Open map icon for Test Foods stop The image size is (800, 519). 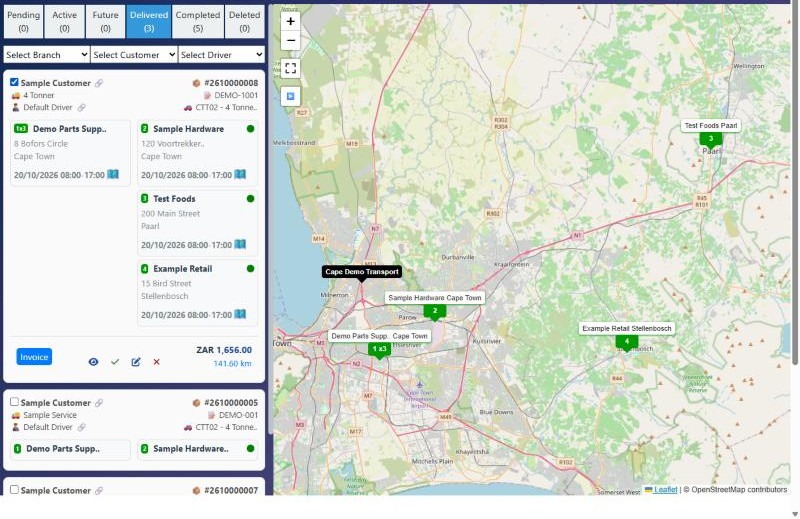(240, 244)
